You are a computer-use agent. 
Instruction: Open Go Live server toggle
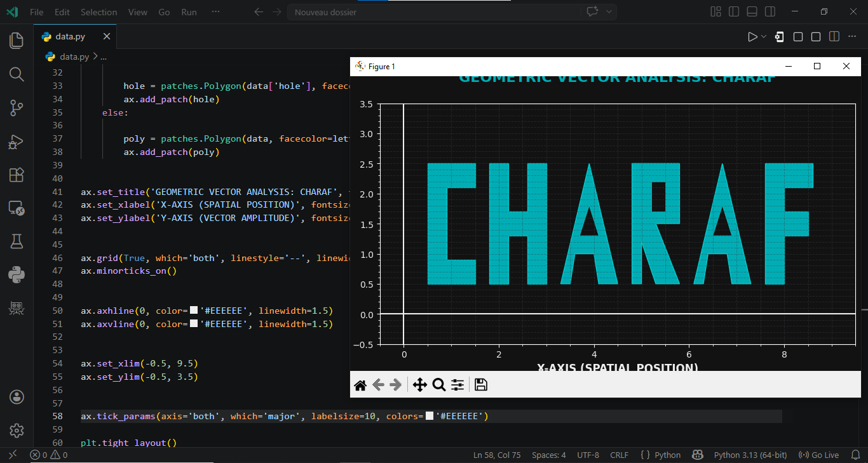(x=818, y=455)
